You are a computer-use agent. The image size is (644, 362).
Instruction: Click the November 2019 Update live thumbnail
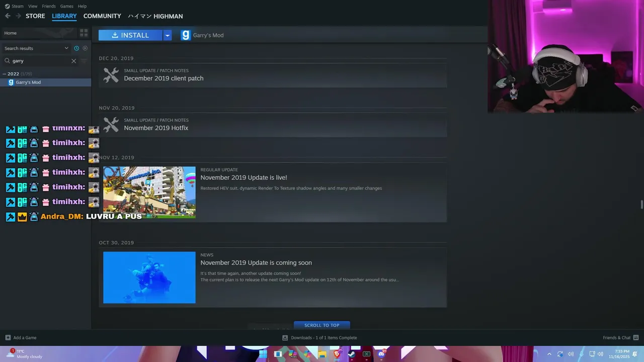tap(149, 192)
